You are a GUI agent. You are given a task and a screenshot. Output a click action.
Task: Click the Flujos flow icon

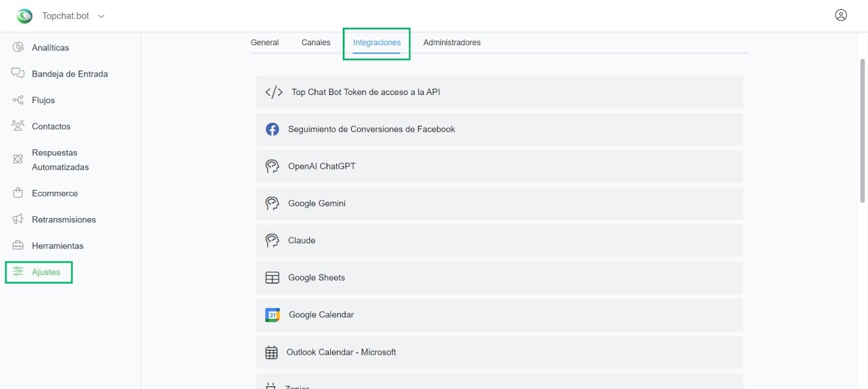(18, 100)
